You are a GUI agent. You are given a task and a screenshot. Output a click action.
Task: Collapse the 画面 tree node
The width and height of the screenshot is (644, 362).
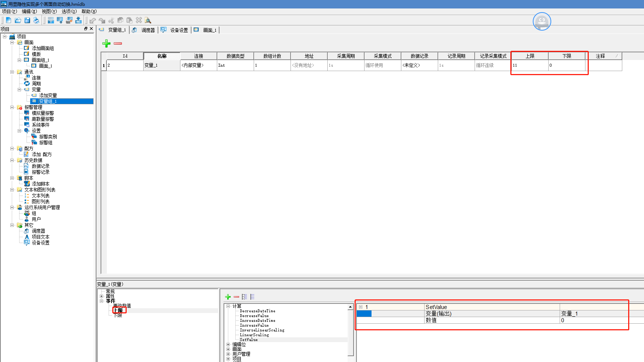(x=12, y=42)
